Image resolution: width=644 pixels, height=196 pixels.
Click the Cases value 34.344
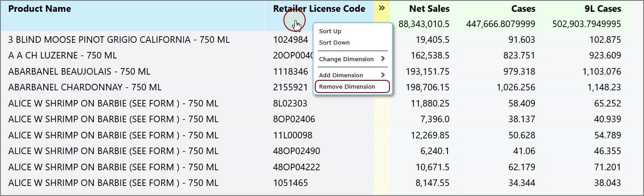pos(522,183)
